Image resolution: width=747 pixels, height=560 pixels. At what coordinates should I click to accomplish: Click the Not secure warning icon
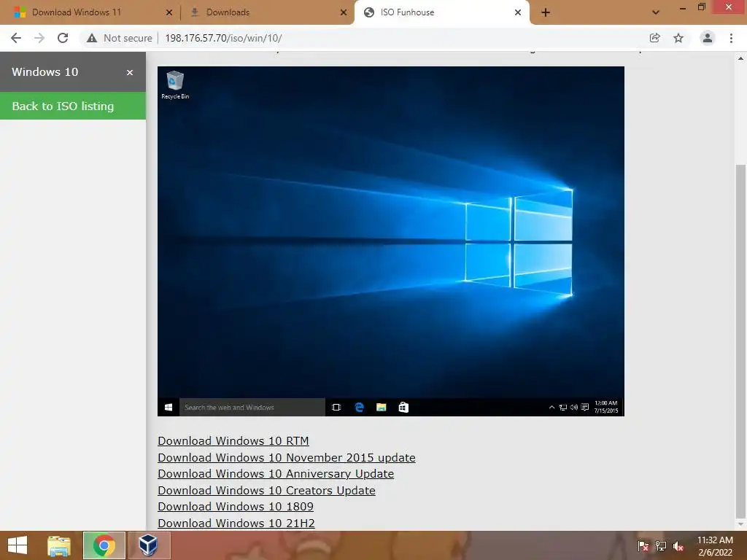pyautogui.click(x=92, y=38)
